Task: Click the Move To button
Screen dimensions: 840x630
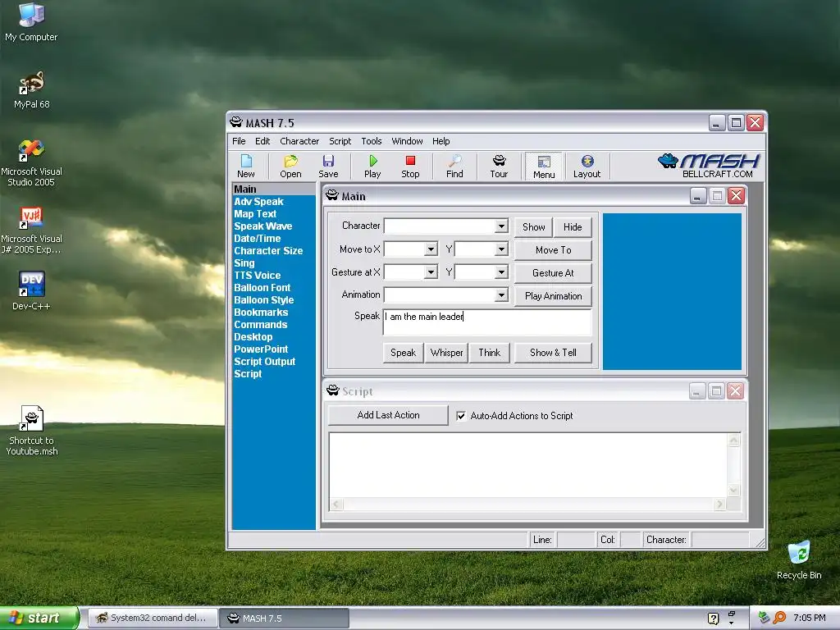Action: click(554, 250)
